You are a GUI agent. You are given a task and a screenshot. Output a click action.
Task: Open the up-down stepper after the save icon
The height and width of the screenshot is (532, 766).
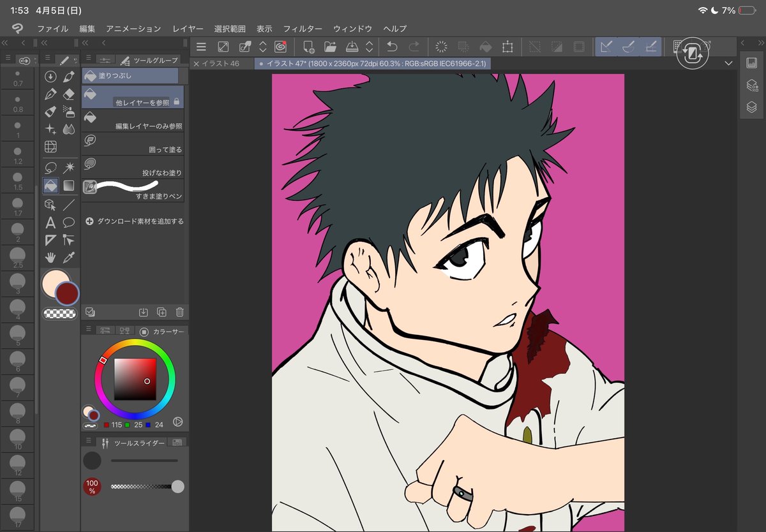pos(370,47)
